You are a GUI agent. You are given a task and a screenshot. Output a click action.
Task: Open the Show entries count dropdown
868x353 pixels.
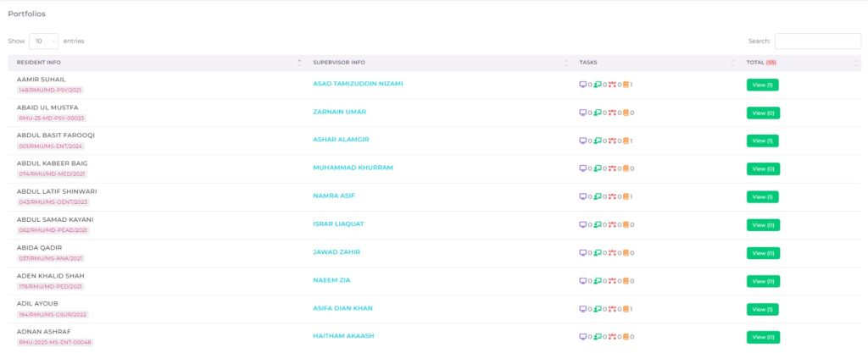pos(43,41)
